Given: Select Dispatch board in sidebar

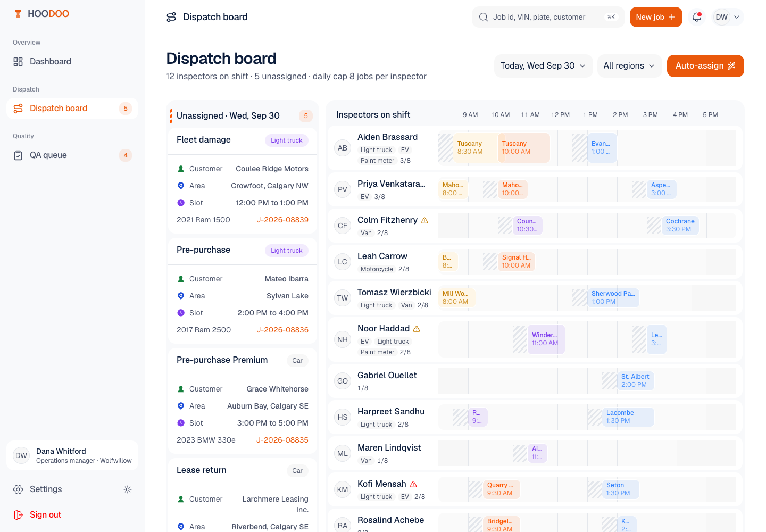Looking at the screenshot, I should pos(72,109).
